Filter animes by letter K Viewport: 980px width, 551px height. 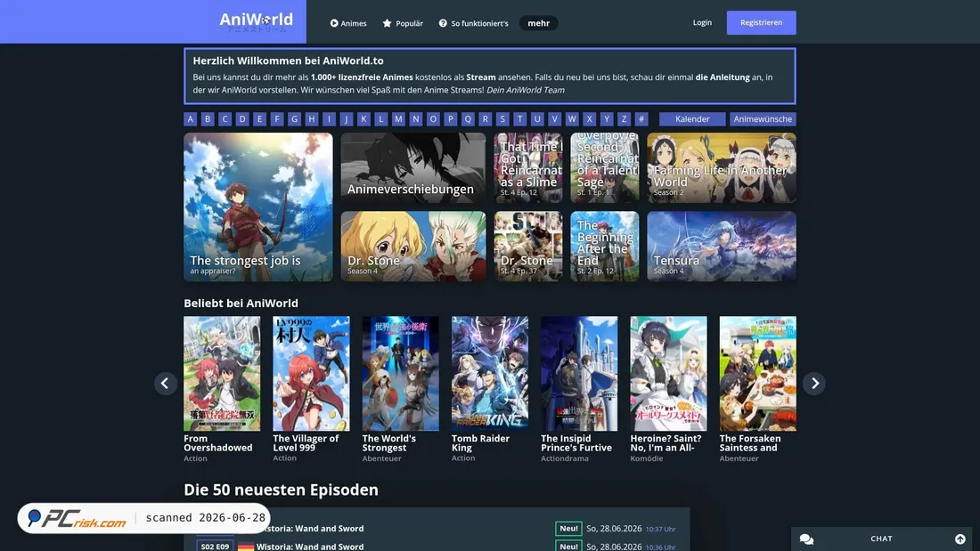(363, 118)
